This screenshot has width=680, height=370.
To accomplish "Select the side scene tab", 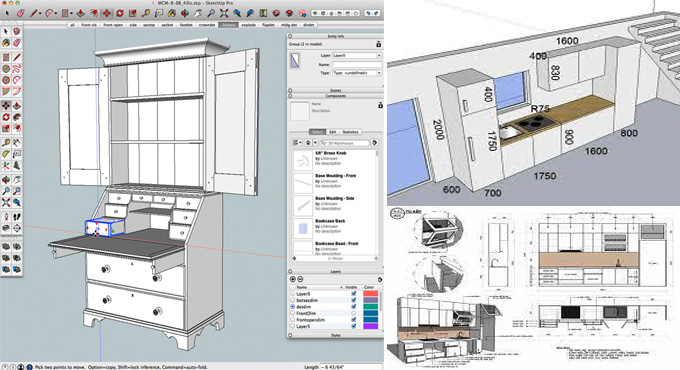I will pyautogui.click(x=133, y=25).
